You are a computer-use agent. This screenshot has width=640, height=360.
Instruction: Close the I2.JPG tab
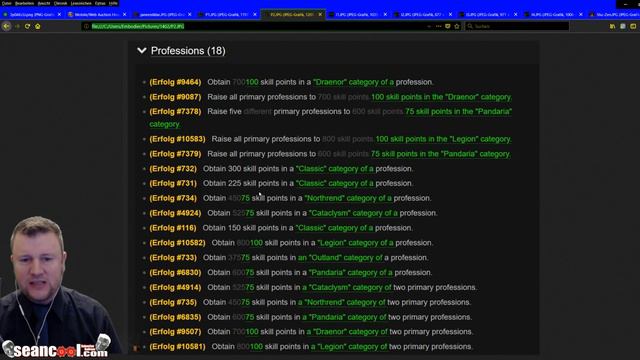pyautogui.click(x=450, y=14)
